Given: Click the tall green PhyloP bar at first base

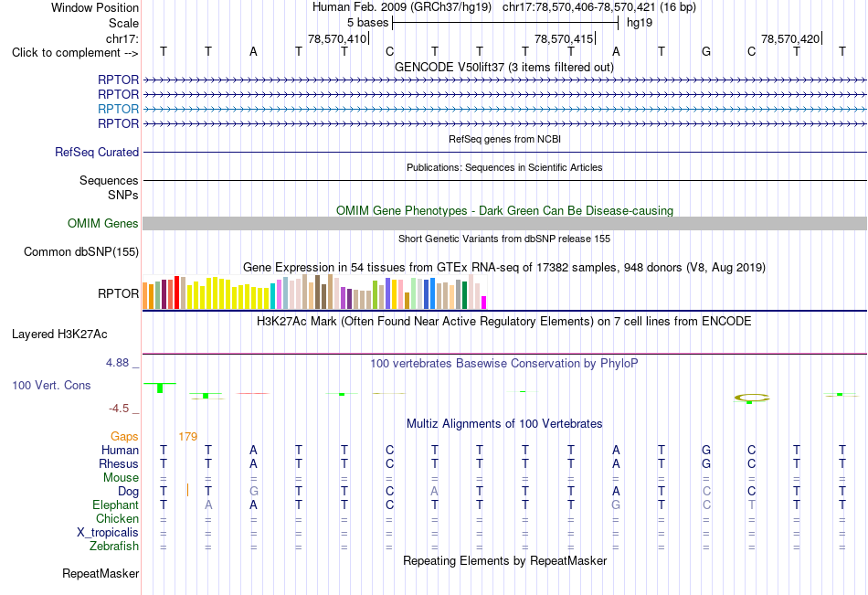Looking at the screenshot, I should 160,388.
